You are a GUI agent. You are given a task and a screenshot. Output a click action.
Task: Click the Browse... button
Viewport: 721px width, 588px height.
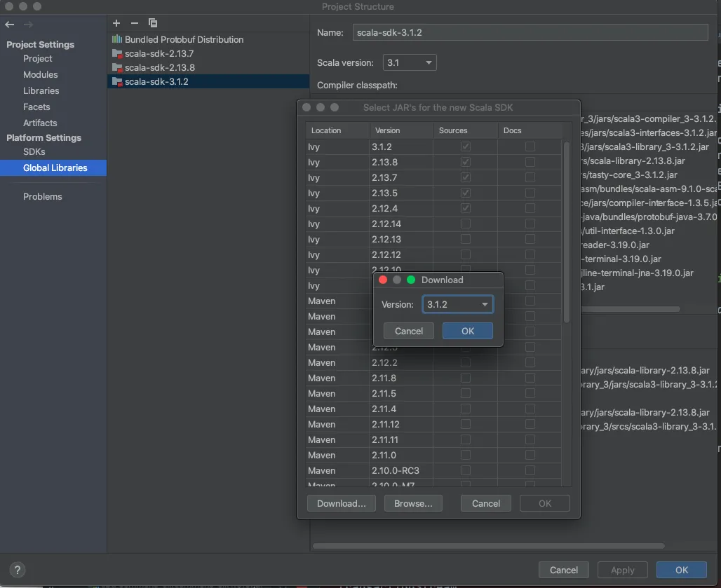click(x=413, y=503)
